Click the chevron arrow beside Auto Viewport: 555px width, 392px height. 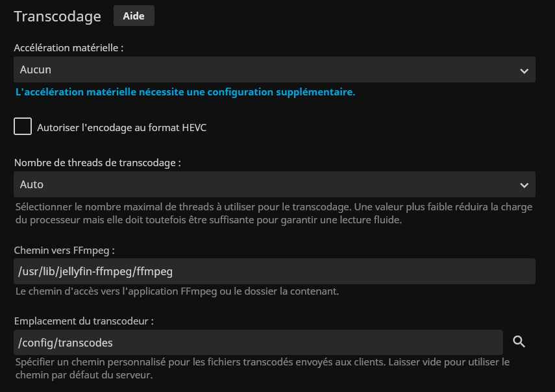524,186
